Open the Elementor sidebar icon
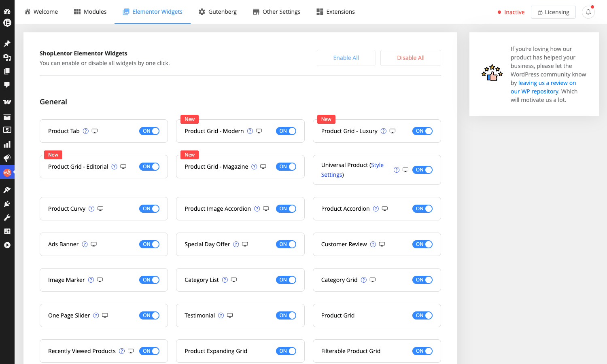This screenshot has height=364, width=607. point(7,23)
